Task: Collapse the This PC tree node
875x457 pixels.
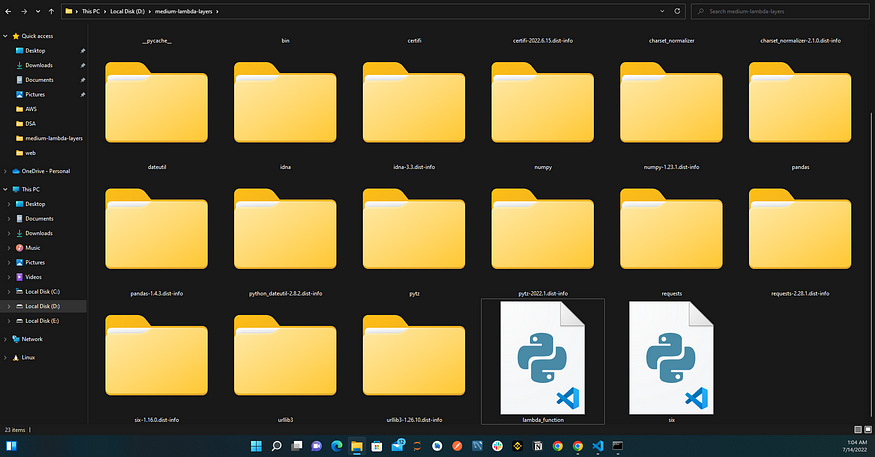Action: point(6,189)
